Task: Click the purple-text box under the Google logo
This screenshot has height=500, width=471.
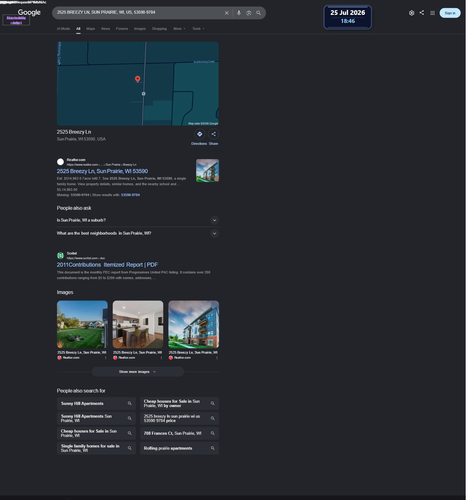Action: pos(16,20)
